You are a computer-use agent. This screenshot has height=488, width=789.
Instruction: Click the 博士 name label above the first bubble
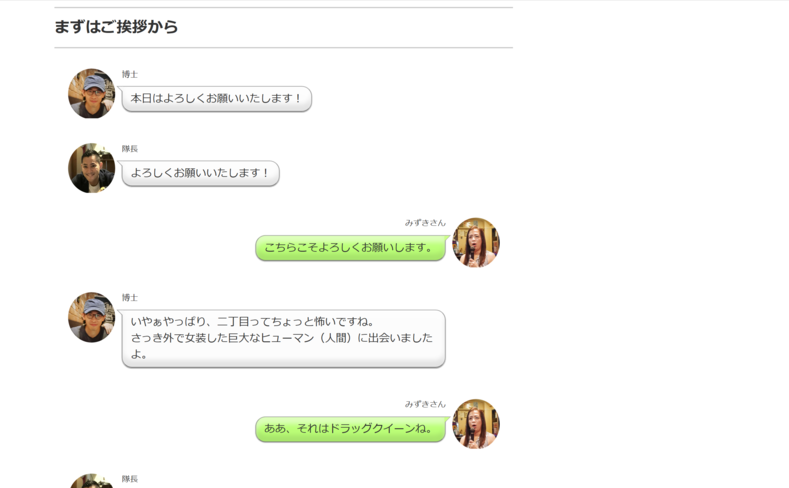(x=130, y=75)
